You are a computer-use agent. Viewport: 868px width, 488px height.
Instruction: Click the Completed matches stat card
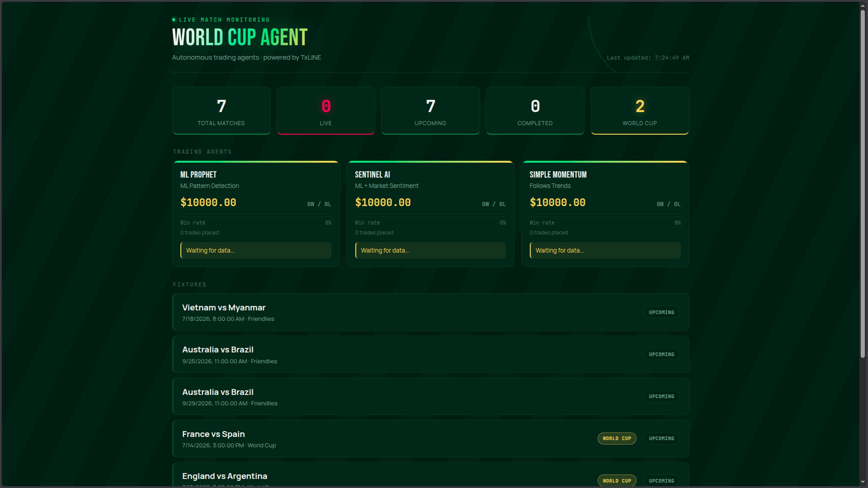(535, 111)
